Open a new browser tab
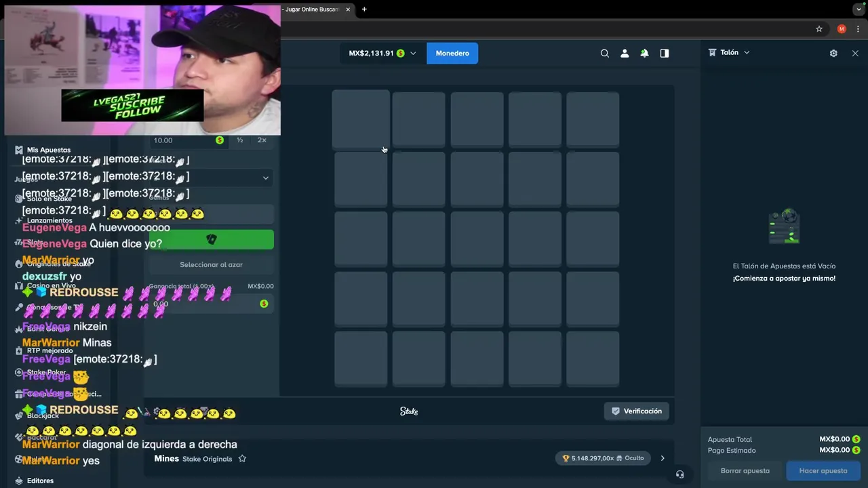 (x=364, y=9)
